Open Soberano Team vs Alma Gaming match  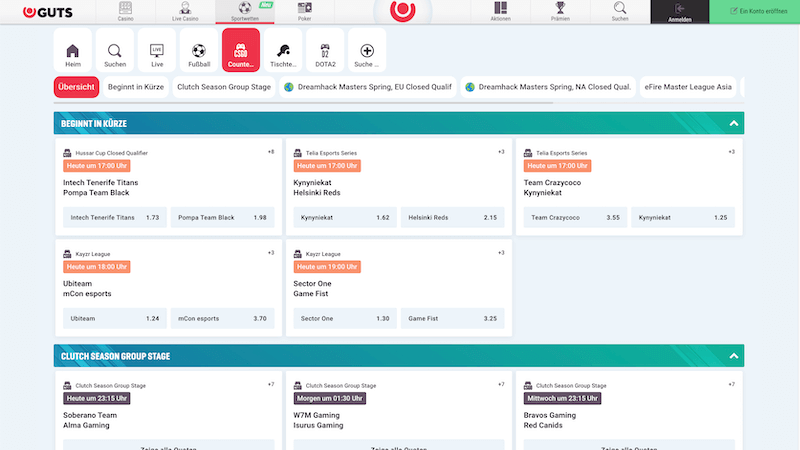point(90,420)
